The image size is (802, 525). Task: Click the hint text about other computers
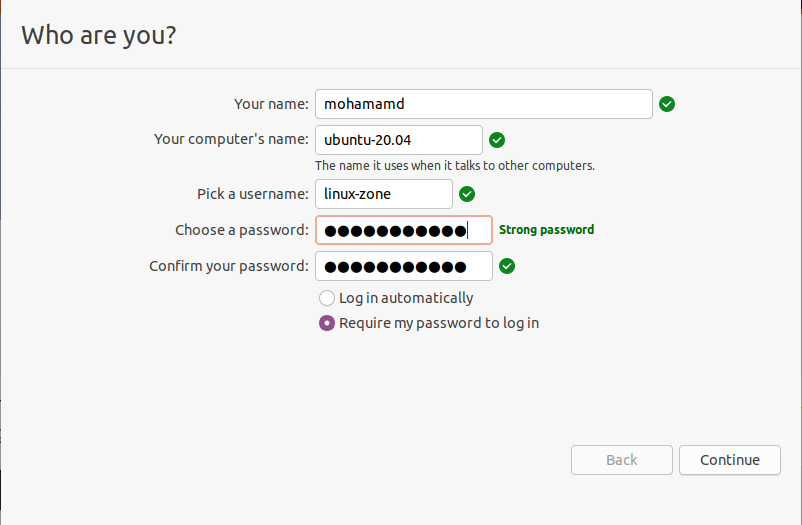click(455, 166)
